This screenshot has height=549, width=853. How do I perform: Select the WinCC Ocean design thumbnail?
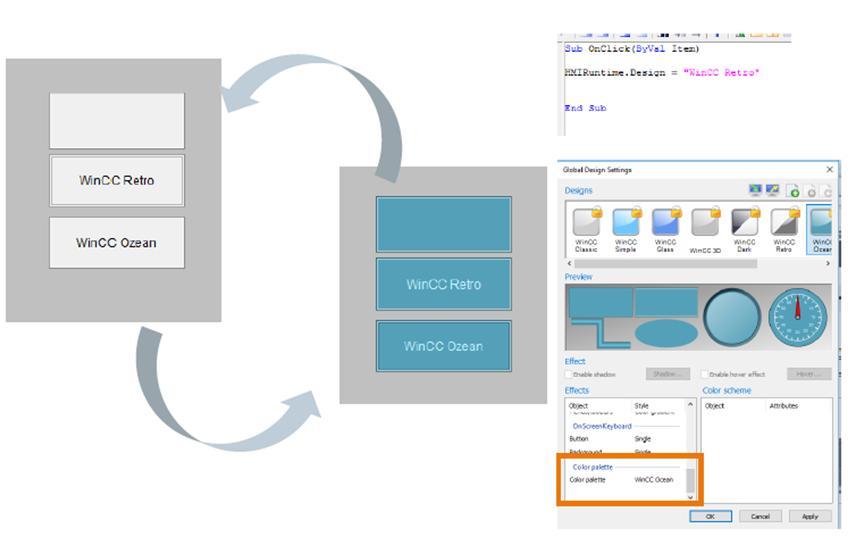[820, 229]
